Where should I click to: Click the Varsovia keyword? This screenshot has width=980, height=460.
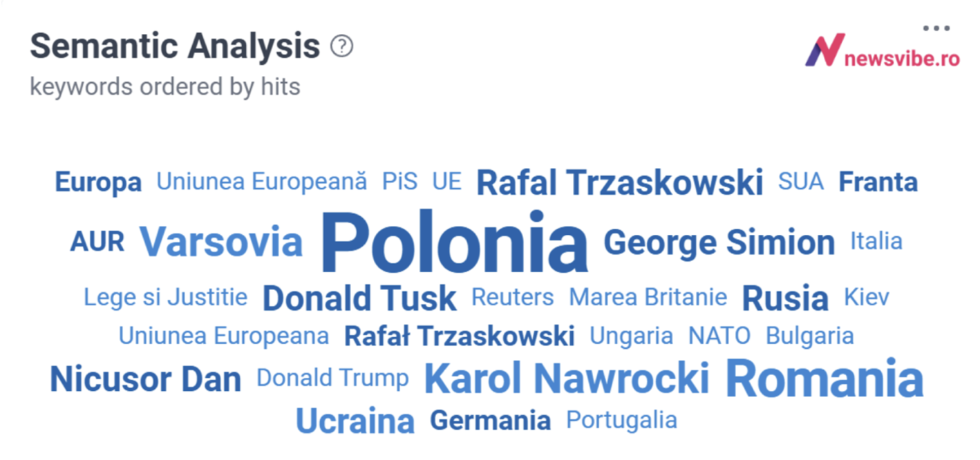click(221, 242)
